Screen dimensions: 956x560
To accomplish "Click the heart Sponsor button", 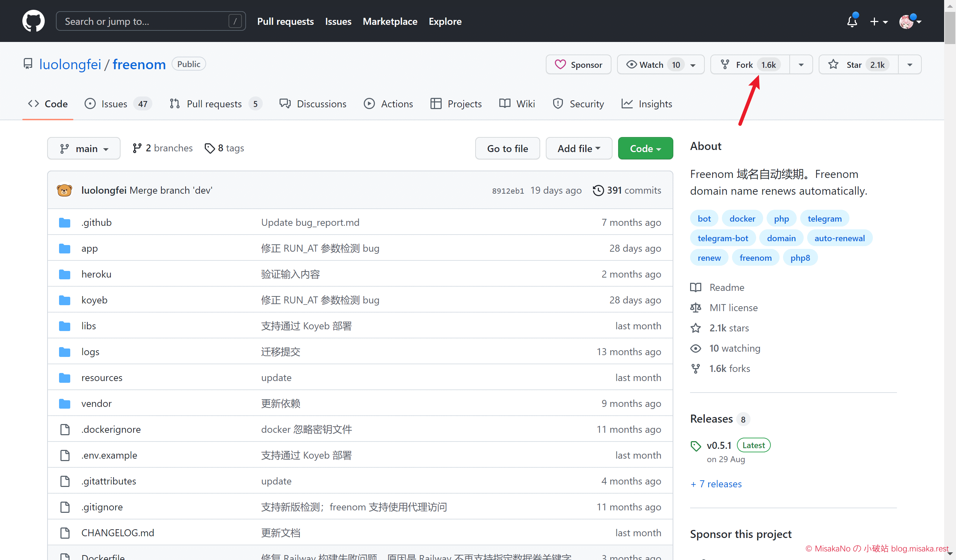I will coord(578,65).
